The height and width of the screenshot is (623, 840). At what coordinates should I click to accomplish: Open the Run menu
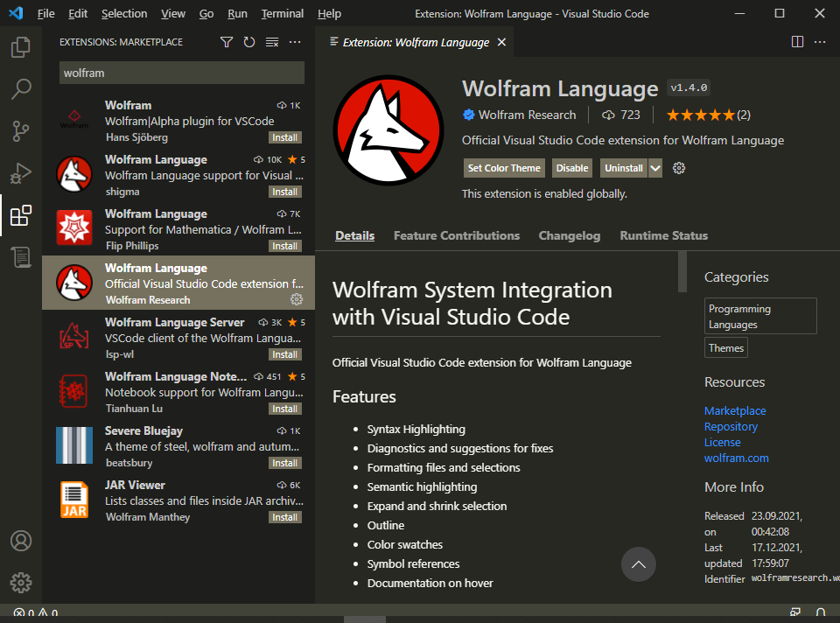[237, 13]
